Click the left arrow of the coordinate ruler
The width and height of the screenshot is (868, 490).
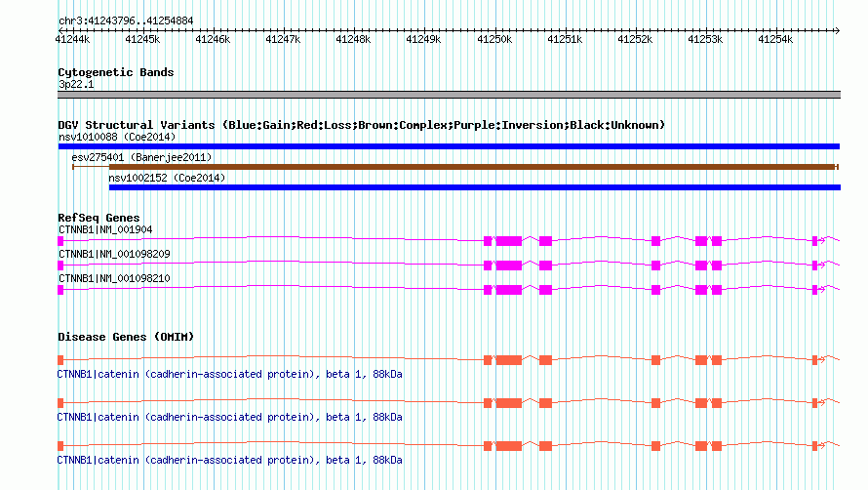[60, 30]
